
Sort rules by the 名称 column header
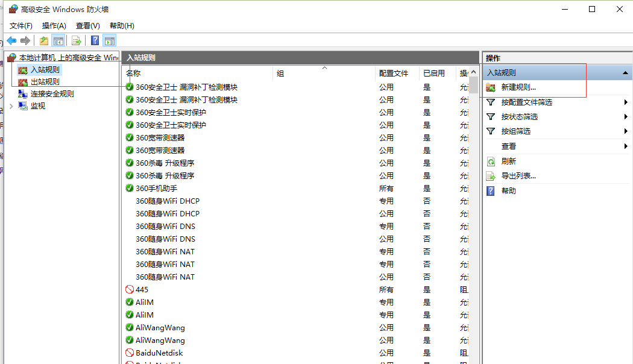[198, 74]
